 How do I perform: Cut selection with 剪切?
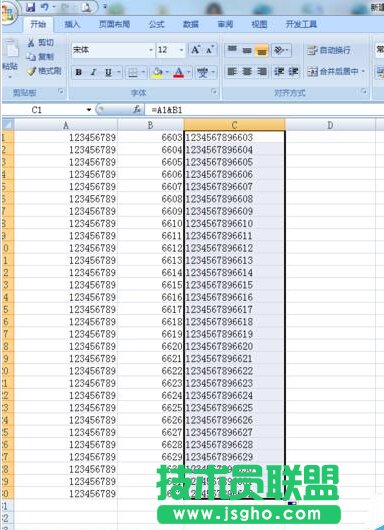41,43
